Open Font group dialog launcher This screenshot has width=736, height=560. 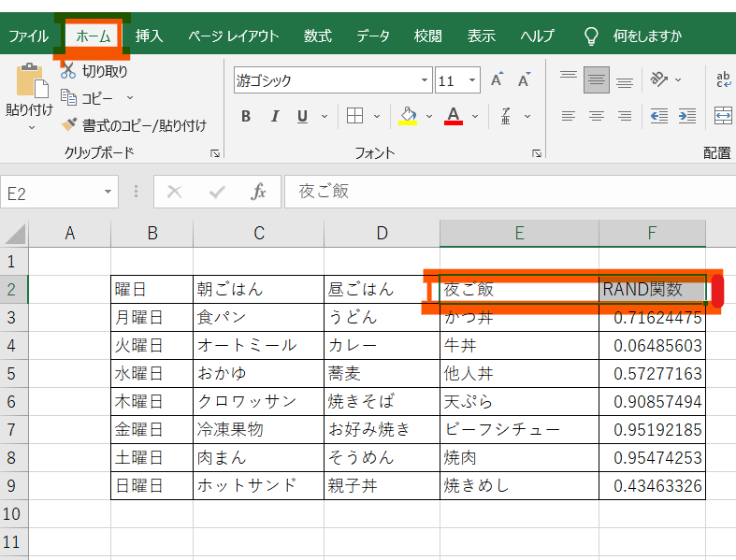(x=537, y=153)
